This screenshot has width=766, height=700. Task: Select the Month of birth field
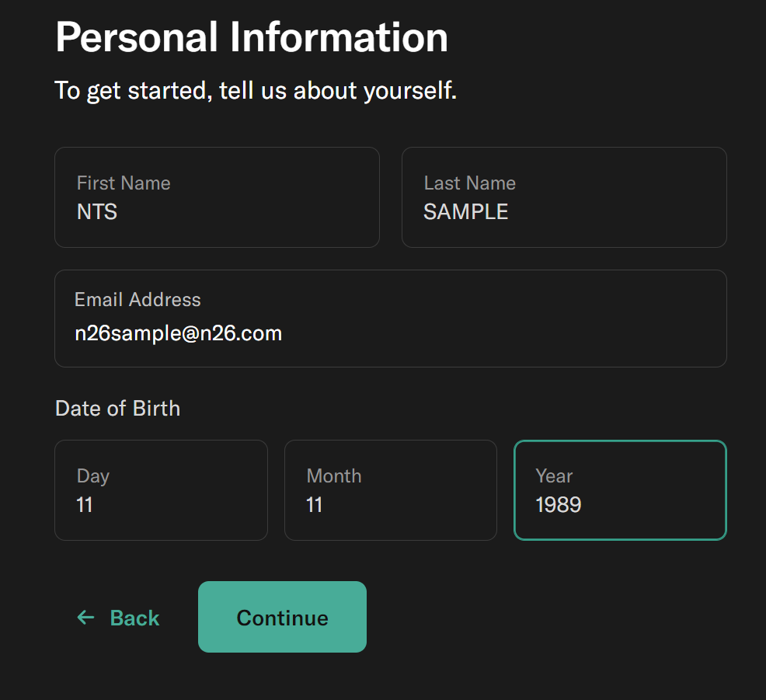[390, 490]
